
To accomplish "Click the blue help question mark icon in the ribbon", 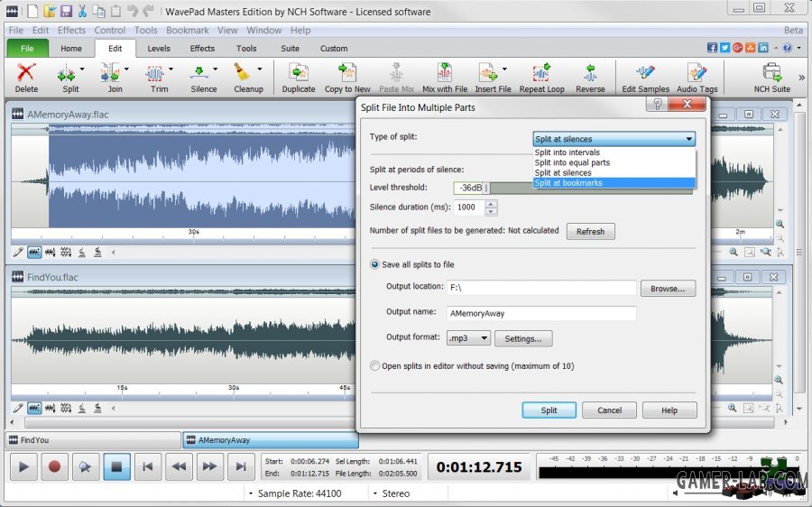I will click(787, 48).
